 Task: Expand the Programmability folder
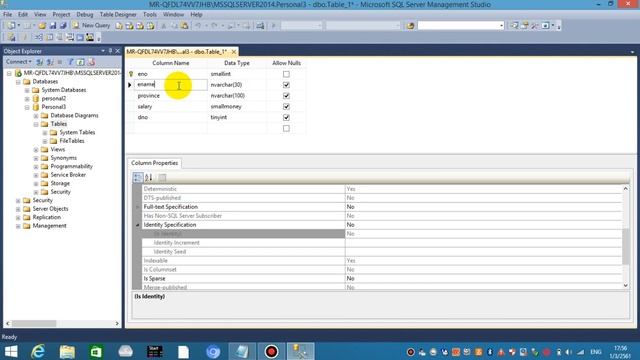click(x=36, y=167)
